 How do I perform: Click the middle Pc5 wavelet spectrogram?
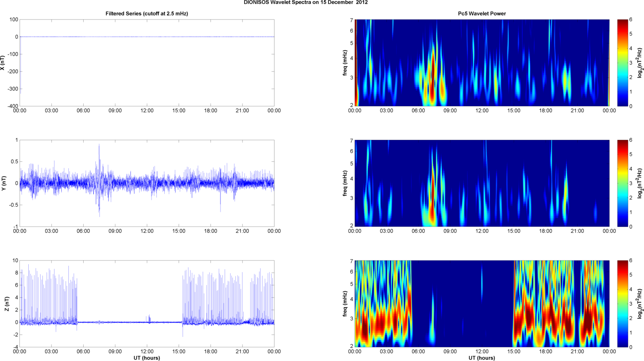(482, 183)
